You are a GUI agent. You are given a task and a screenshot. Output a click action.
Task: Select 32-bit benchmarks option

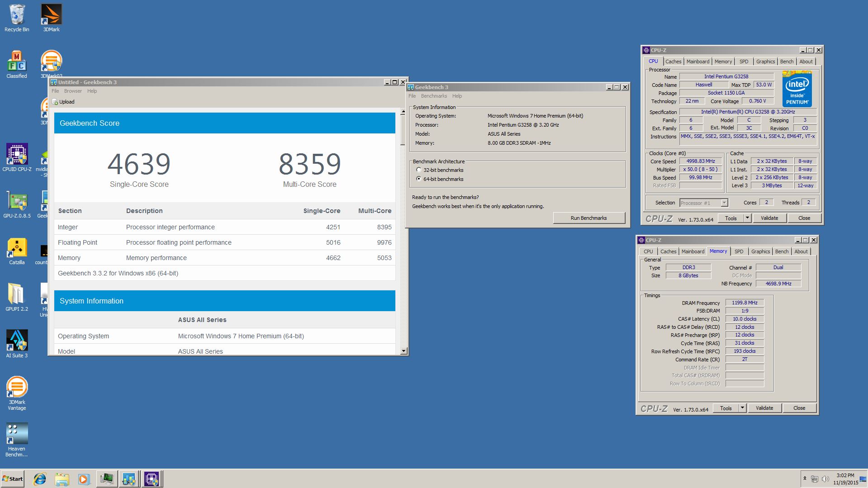(419, 170)
